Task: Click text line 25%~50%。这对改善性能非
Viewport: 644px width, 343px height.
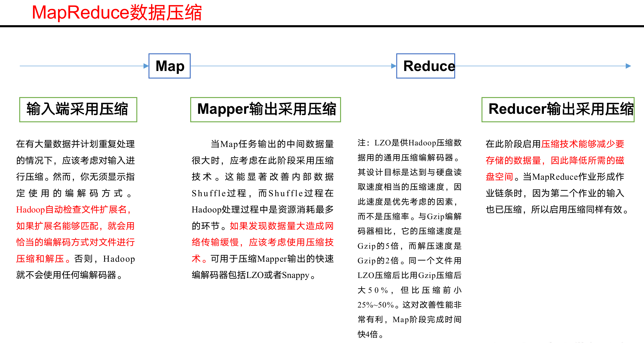Action: pos(410,305)
